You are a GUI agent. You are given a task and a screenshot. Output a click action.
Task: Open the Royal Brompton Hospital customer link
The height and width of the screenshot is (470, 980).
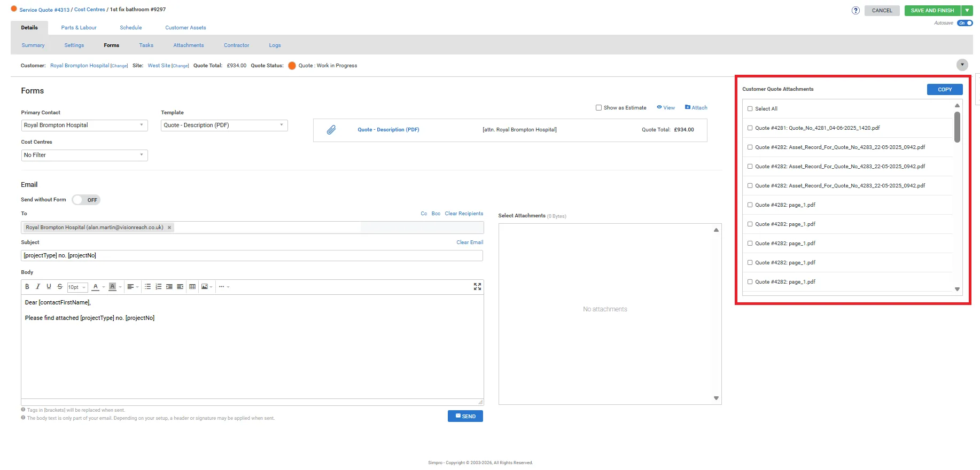tap(80, 66)
